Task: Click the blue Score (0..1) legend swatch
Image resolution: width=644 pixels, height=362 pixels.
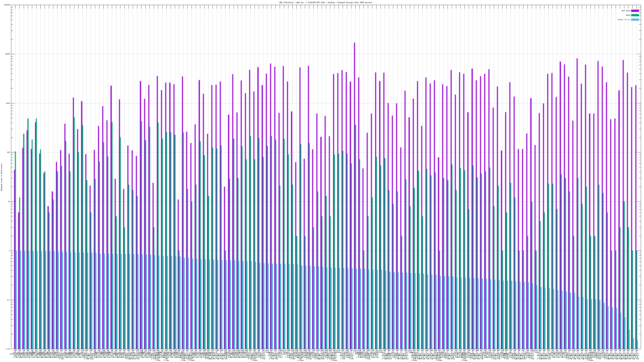Action: (635, 20)
